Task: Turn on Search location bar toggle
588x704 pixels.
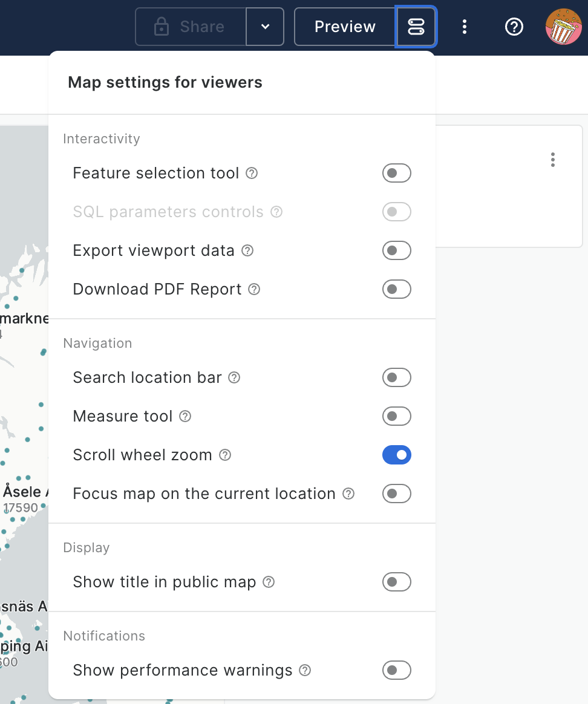Action: point(396,377)
